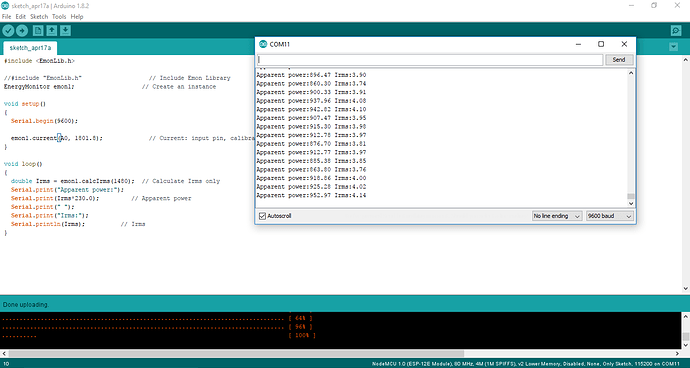Image resolution: width=690 pixels, height=368 pixels.
Task: Click the Upload arrow icon
Action: [x=22, y=30]
